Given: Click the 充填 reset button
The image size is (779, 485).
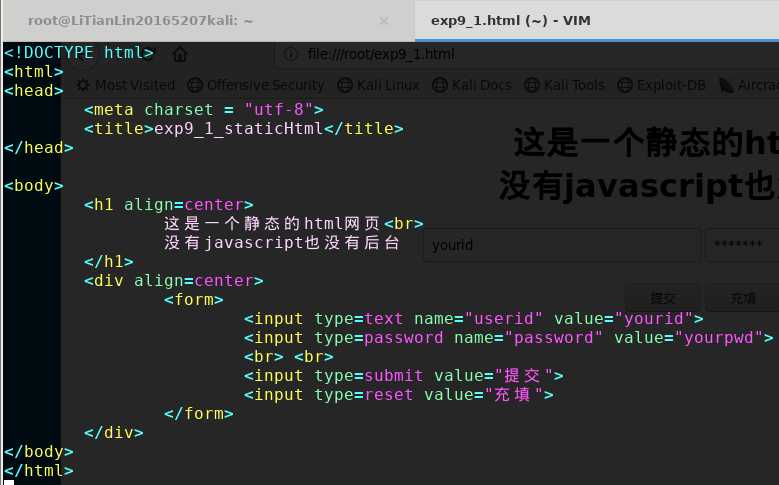Looking at the screenshot, I should coord(742,298).
